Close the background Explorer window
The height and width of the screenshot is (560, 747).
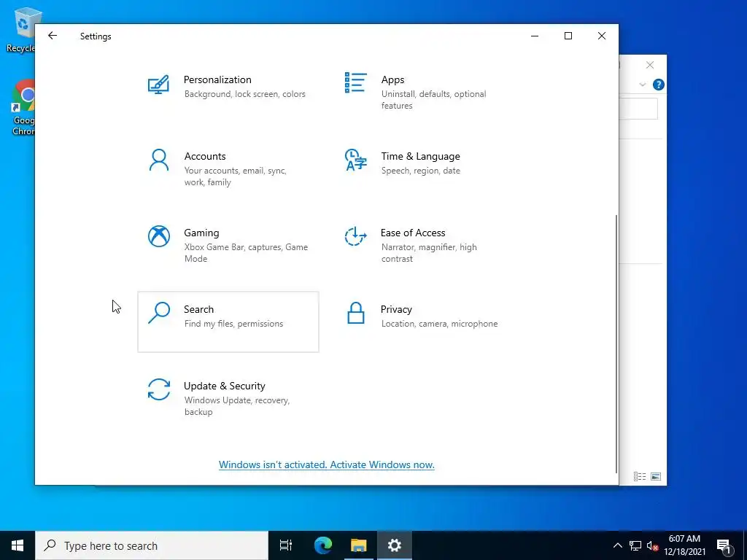pyautogui.click(x=650, y=65)
